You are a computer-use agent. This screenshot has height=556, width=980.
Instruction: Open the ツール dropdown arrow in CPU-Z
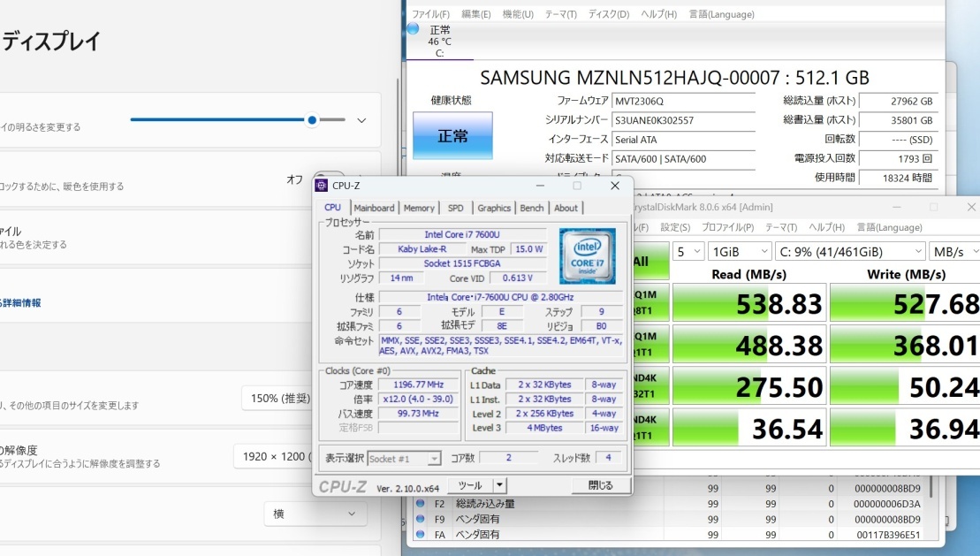(x=499, y=484)
